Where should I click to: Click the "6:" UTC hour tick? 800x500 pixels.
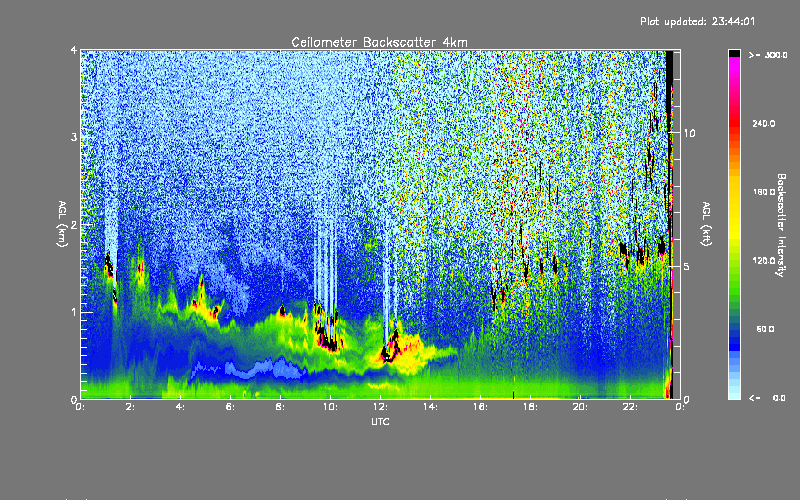231,407
